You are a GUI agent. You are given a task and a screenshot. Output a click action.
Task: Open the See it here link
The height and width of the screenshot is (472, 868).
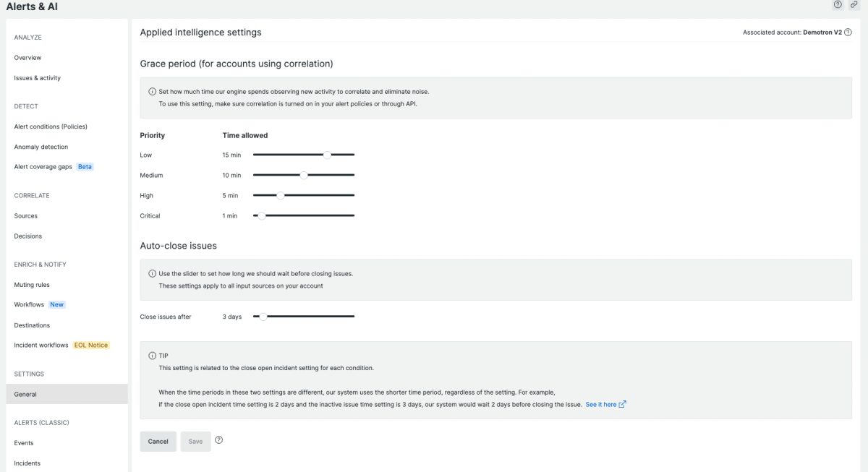(x=600, y=405)
